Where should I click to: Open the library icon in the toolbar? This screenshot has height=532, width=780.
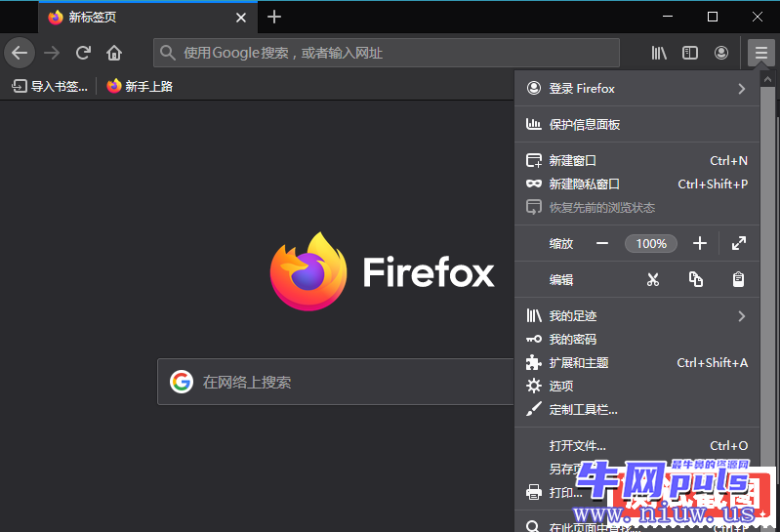pyautogui.click(x=659, y=53)
